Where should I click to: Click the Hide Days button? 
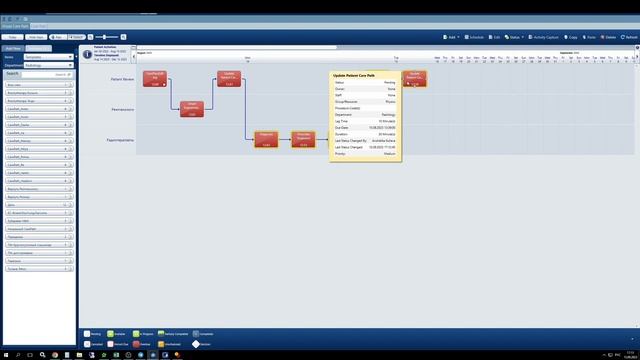[36, 37]
